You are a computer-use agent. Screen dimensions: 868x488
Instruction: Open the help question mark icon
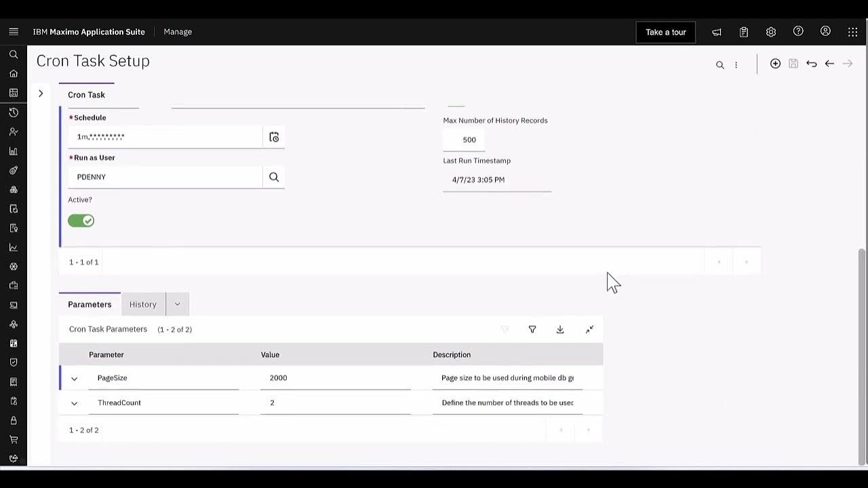[x=798, y=32]
